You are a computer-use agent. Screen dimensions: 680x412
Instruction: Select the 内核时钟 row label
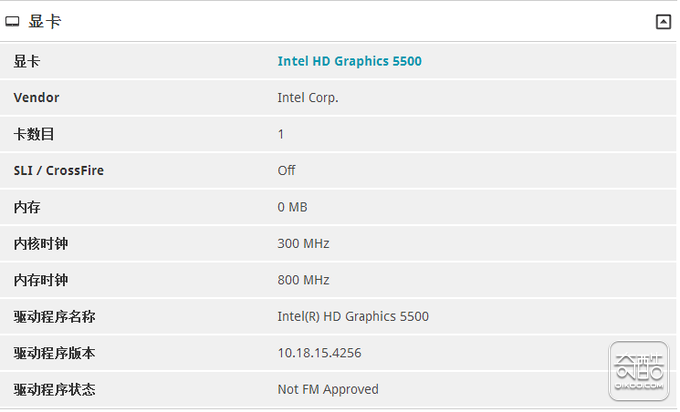click(x=41, y=244)
